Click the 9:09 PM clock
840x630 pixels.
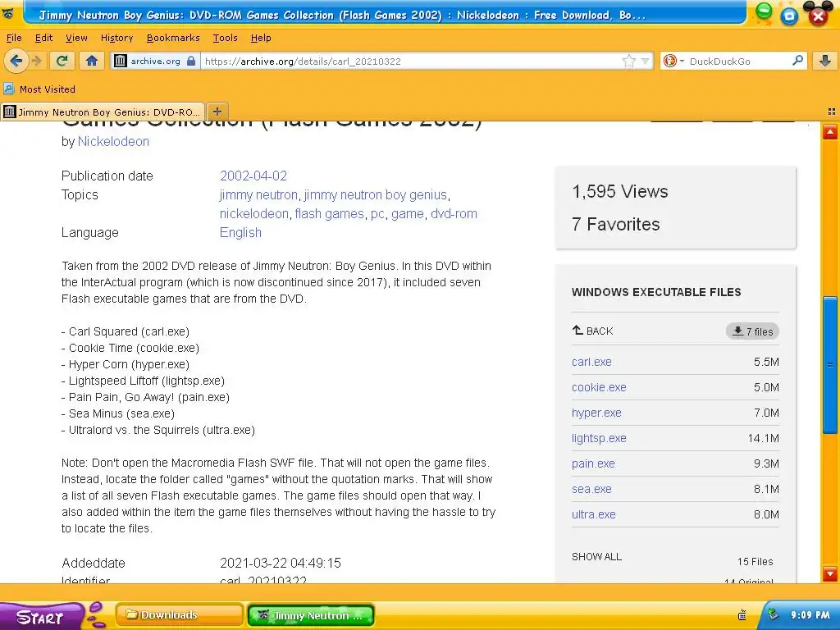pos(810,614)
